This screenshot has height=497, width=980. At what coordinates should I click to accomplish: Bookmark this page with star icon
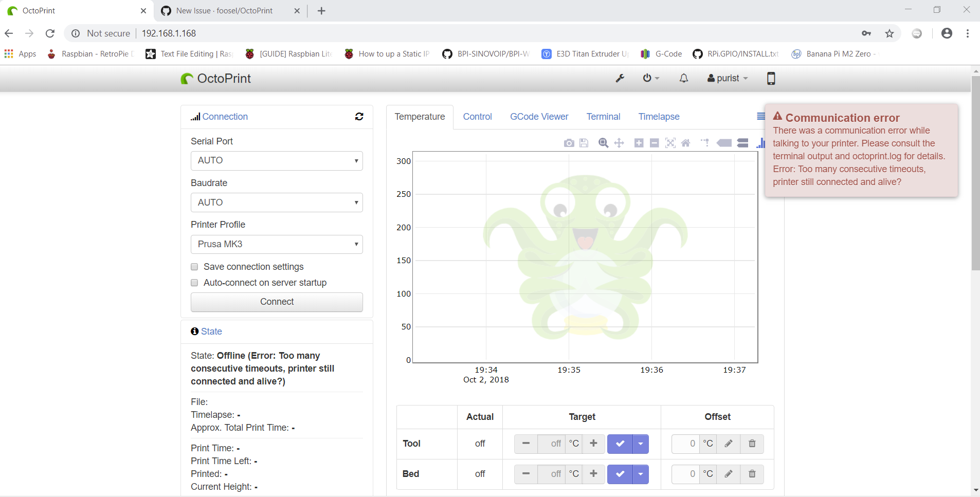890,33
